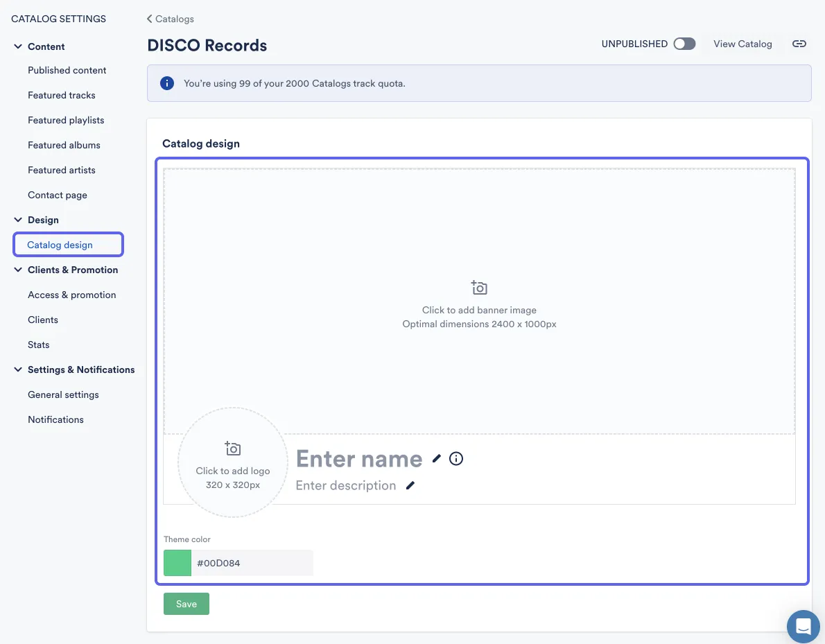This screenshot has width=825, height=644.
Task: Click the pencil icon beside Enter description
Action: click(410, 485)
